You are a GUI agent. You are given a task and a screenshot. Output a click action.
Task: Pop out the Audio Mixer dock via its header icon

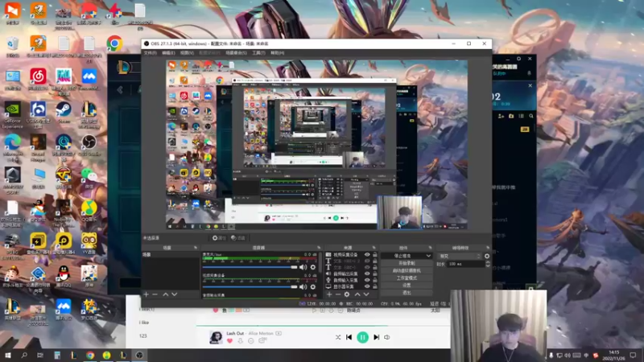tap(319, 248)
